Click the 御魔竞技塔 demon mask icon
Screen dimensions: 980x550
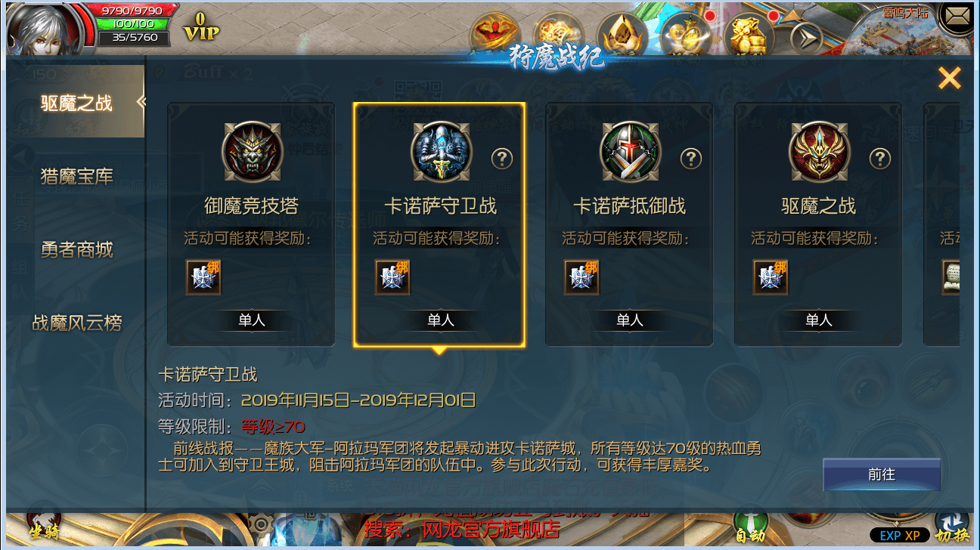[253, 152]
